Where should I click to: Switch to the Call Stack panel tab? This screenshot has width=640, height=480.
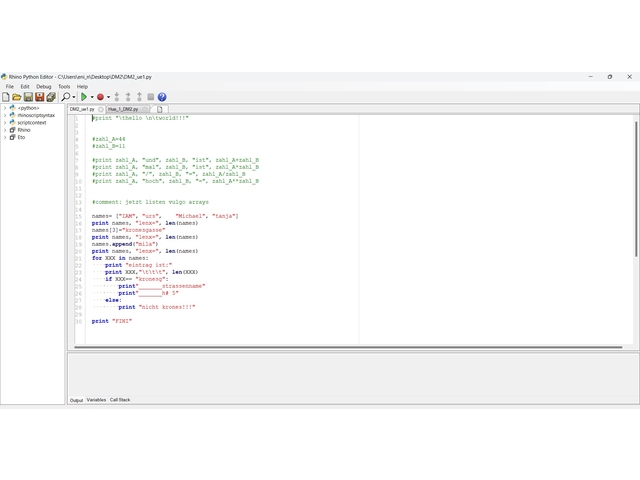tap(120, 400)
